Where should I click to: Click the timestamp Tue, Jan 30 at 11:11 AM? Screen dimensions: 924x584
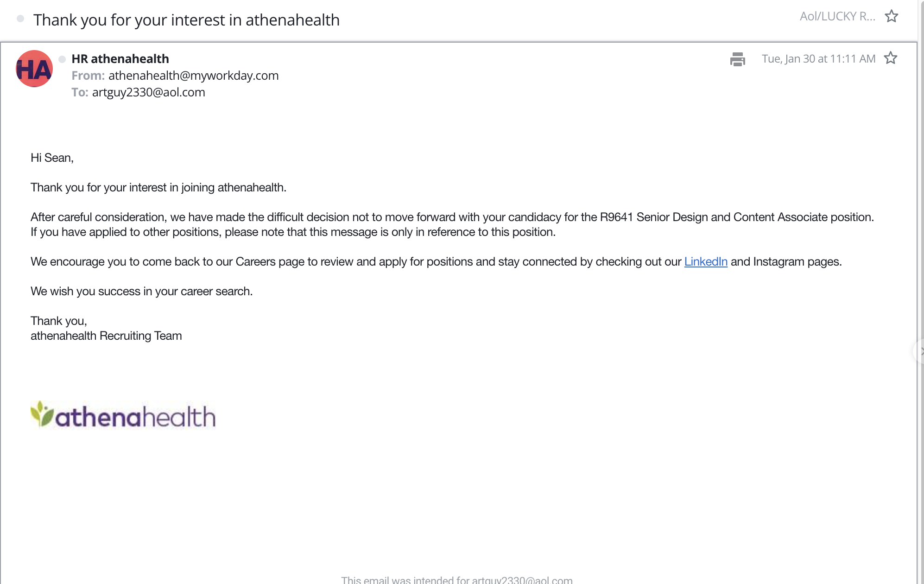818,58
